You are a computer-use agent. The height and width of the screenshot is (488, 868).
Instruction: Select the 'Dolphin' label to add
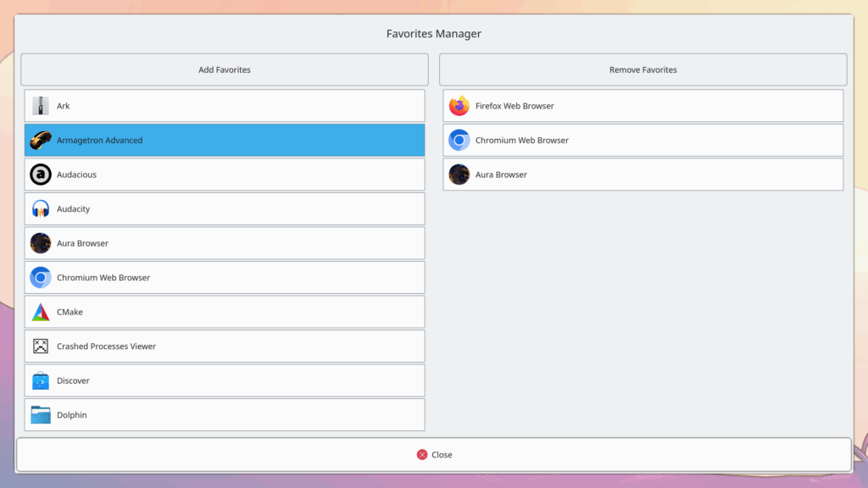point(72,414)
